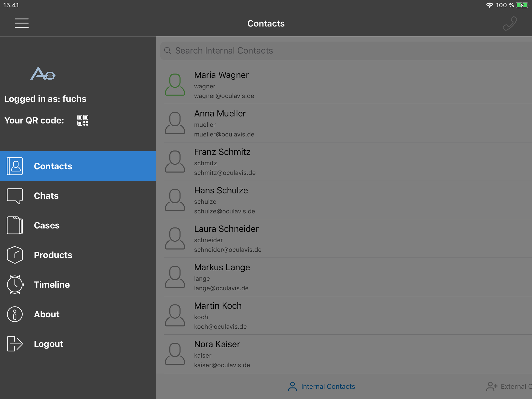Open Cases in the sidebar
532x399 pixels.
78,225
